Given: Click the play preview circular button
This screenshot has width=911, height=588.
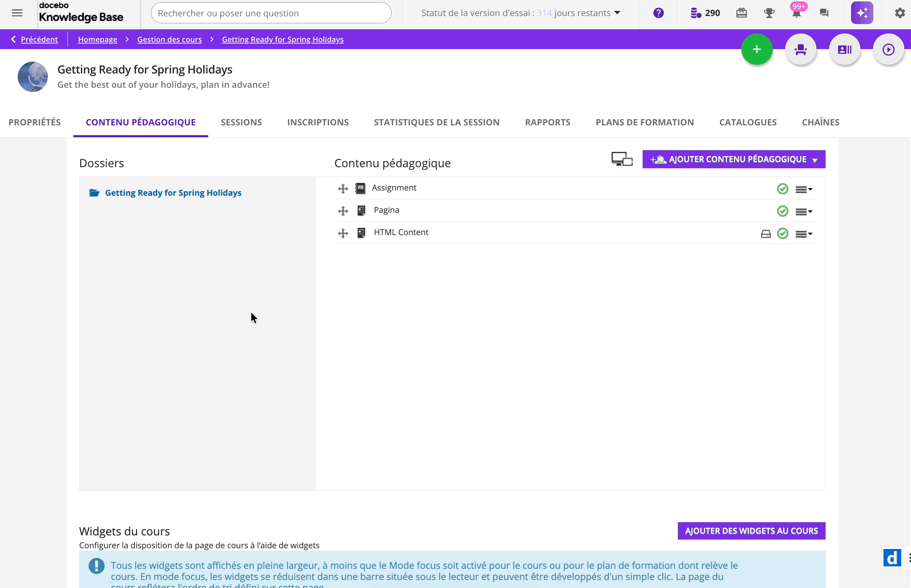Looking at the screenshot, I should tap(888, 49).
